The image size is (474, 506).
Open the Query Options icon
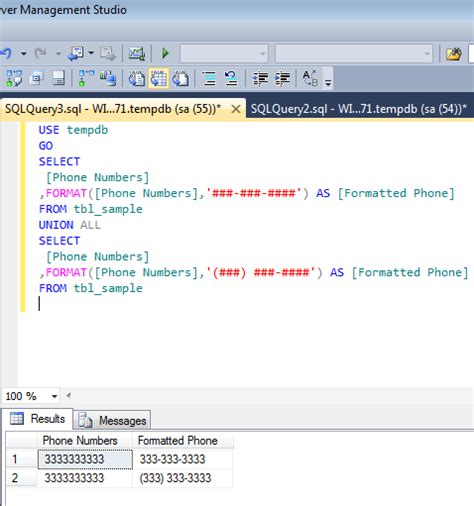point(36,78)
